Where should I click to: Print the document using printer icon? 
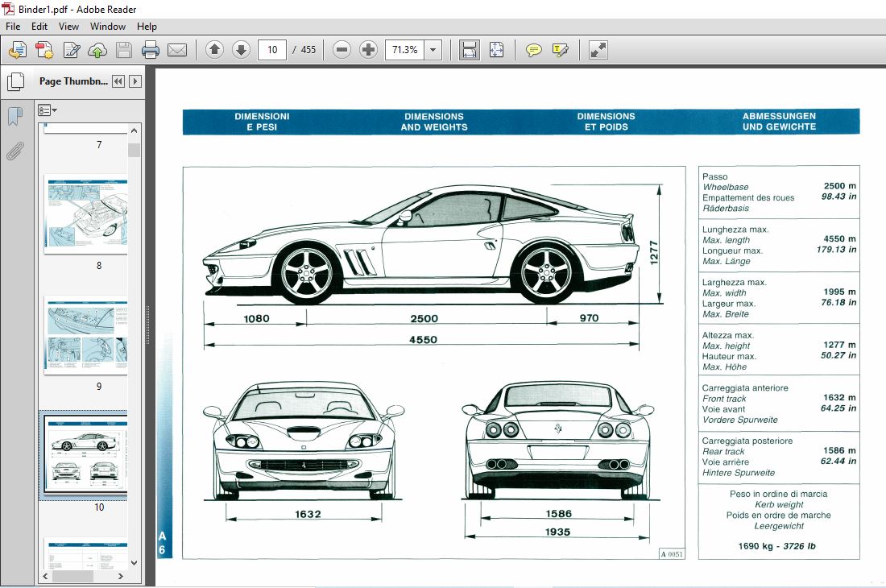point(151,50)
